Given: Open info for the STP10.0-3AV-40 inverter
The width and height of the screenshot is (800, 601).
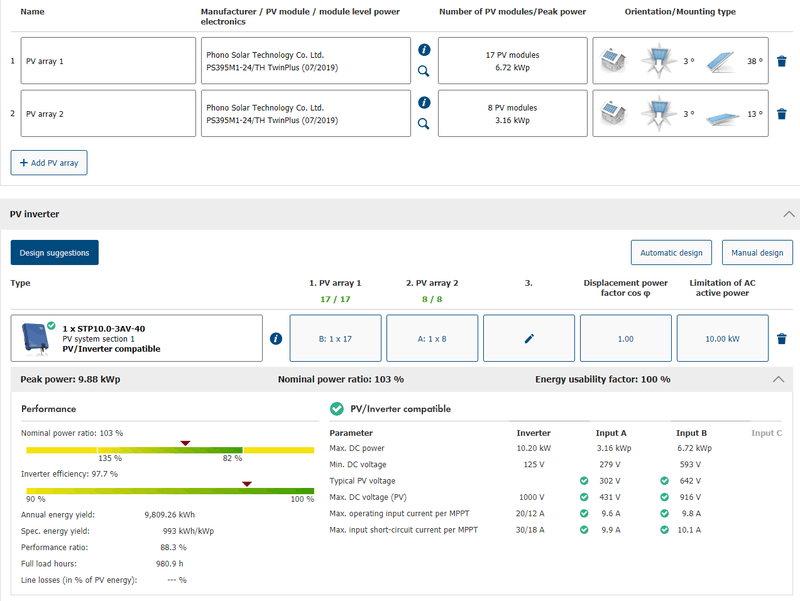Looking at the screenshot, I should 276,339.
